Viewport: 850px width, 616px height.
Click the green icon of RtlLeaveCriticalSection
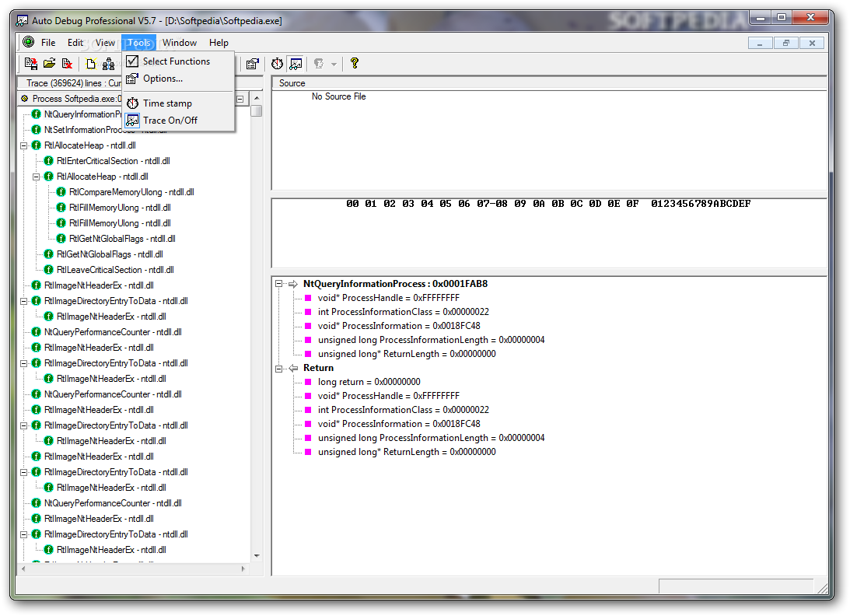pos(49,270)
